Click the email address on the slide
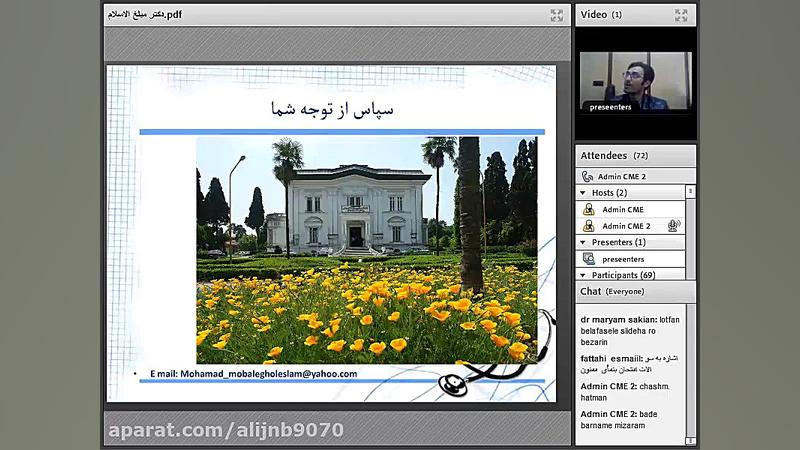 (268, 374)
